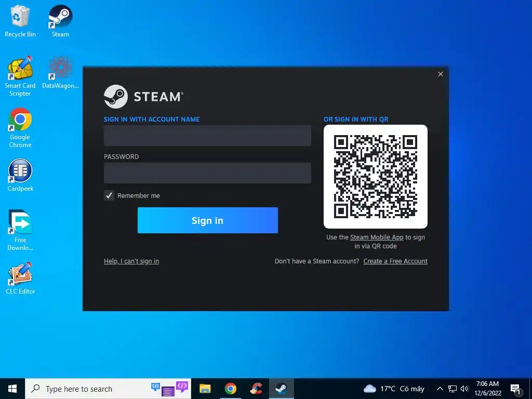
Task: Select the Cardpeek desktop shortcut
Action: [x=20, y=176]
